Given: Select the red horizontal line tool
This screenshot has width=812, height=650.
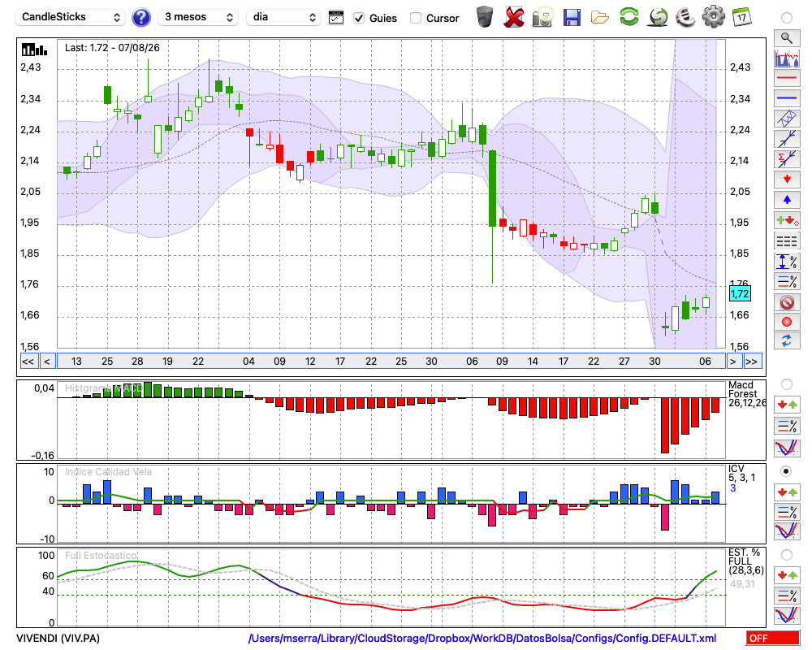Looking at the screenshot, I should [787, 78].
